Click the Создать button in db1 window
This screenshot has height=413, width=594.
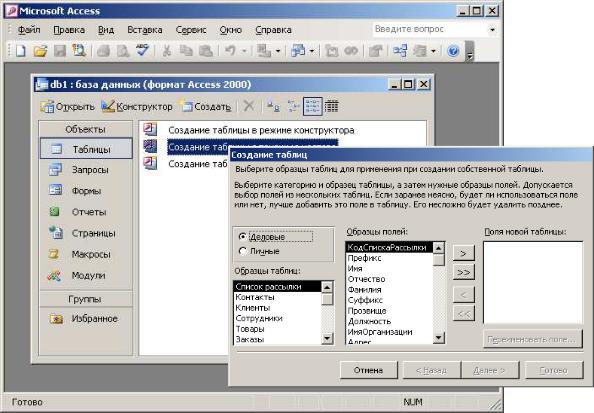(x=206, y=106)
